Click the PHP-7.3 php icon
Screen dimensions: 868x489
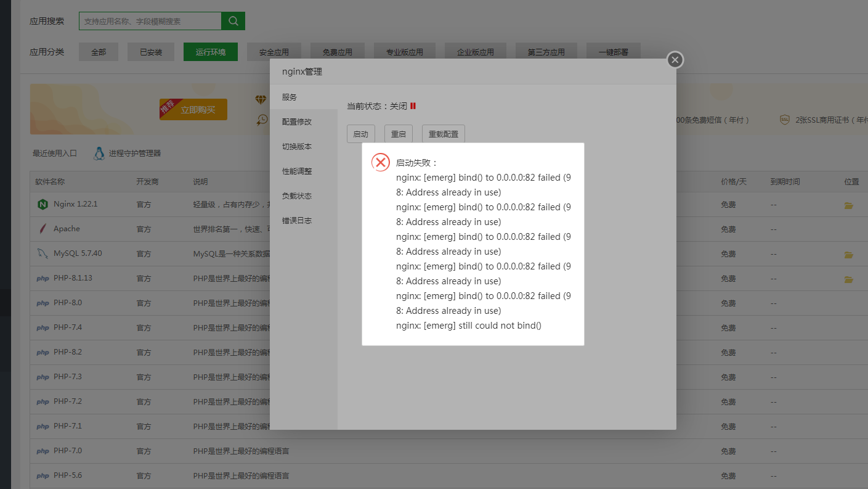[x=43, y=377]
